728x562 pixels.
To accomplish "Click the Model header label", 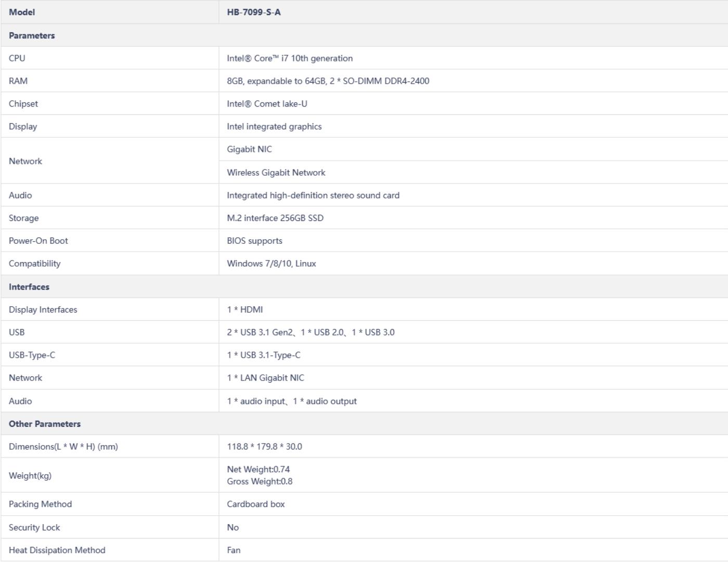I will [22, 12].
